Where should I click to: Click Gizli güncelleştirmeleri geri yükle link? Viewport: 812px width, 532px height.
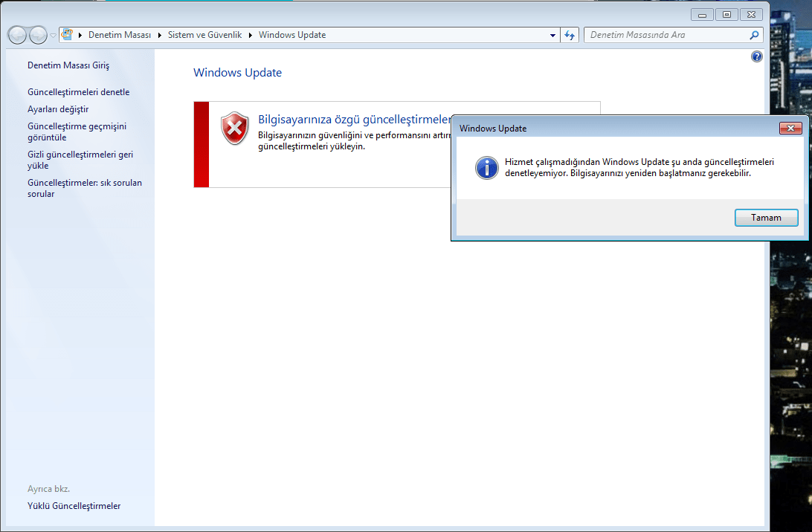pyautogui.click(x=80, y=160)
